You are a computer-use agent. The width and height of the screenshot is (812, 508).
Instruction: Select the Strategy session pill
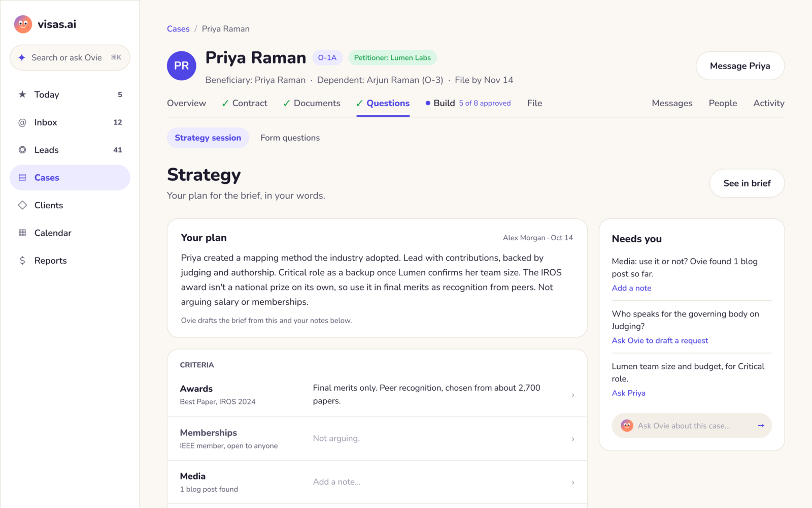[x=208, y=138]
